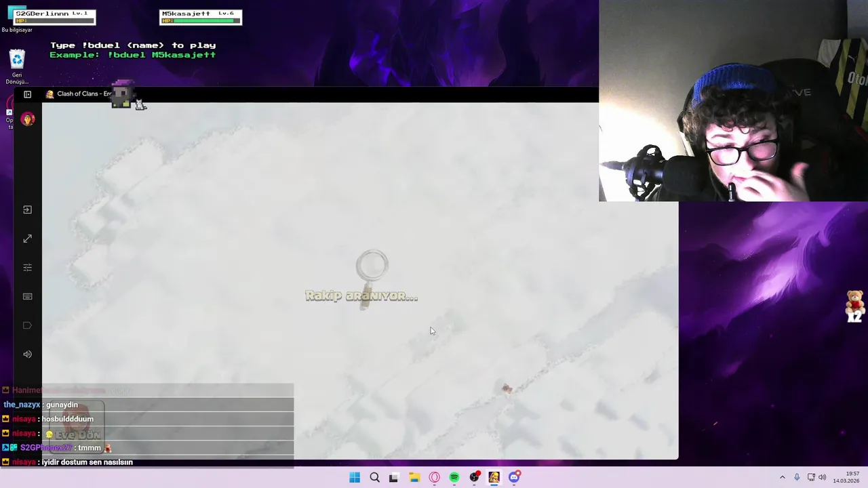Click the 'Rakip aranıyor...' searching text
Viewport: 868px width, 488px height.
click(361, 296)
